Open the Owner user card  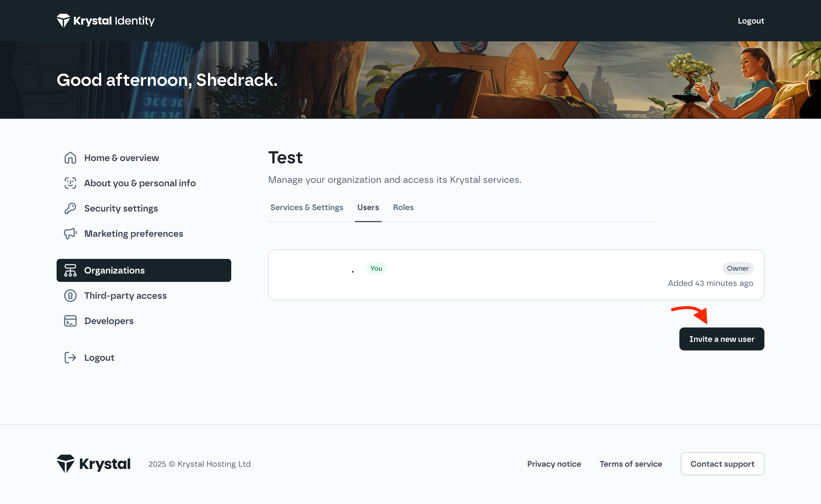[516, 275]
